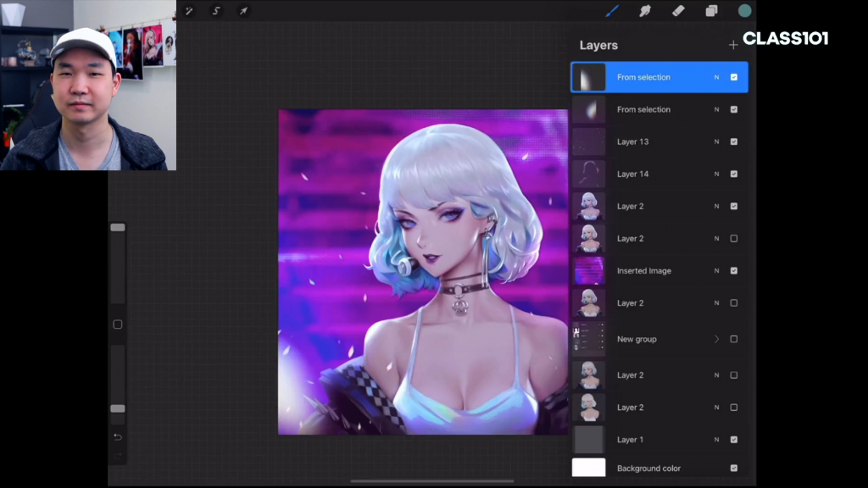Open blend mode N for Layer 1
The width and height of the screenshot is (868, 488).
click(716, 440)
